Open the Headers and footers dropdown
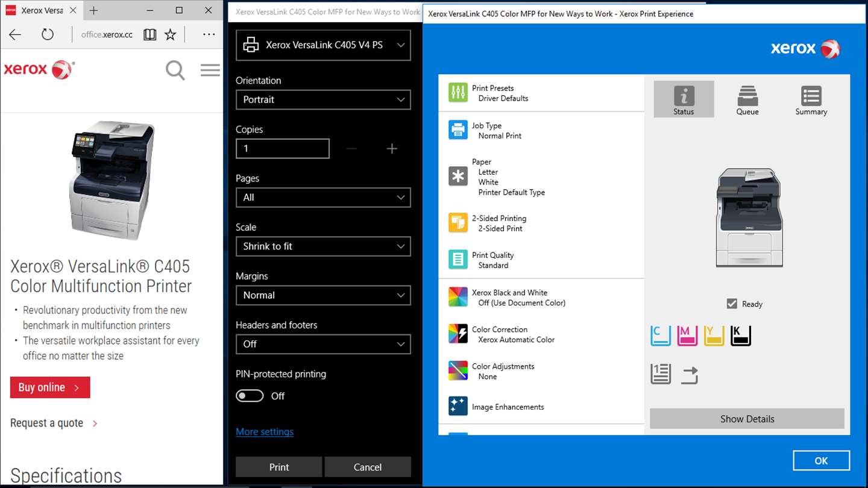 tap(323, 343)
